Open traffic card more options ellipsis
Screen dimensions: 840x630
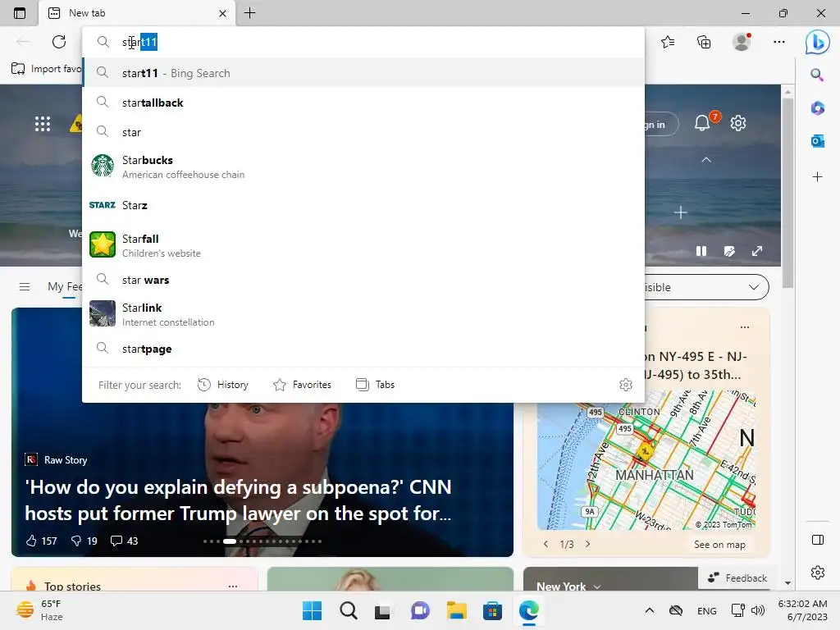coord(745,326)
